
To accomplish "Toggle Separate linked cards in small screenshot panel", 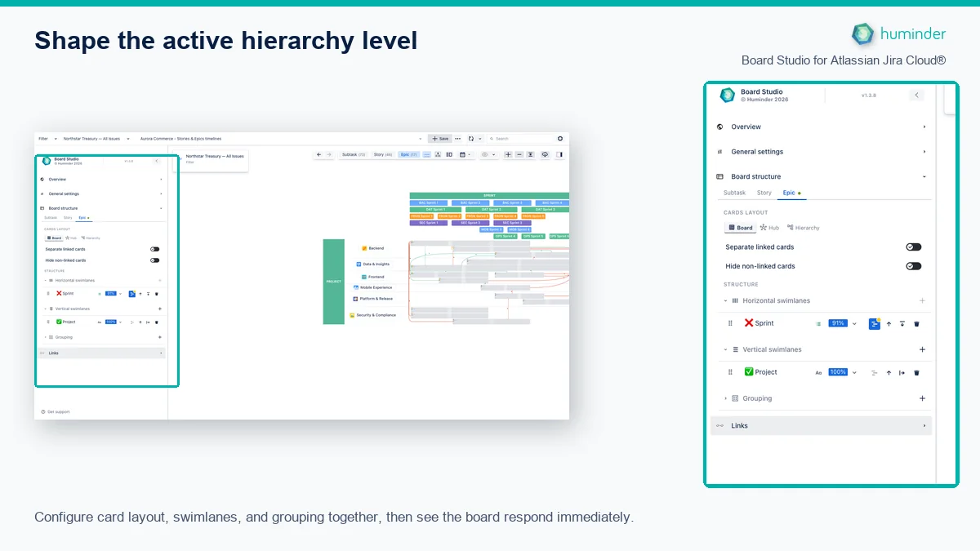I will [155, 249].
